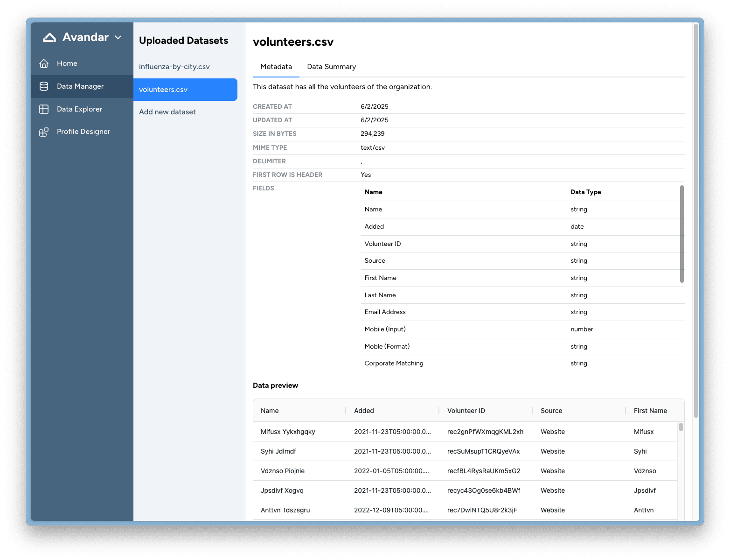Image resolution: width=730 pixels, height=560 pixels.
Task: Click the Avandar logo icon
Action: pyautogui.click(x=49, y=37)
